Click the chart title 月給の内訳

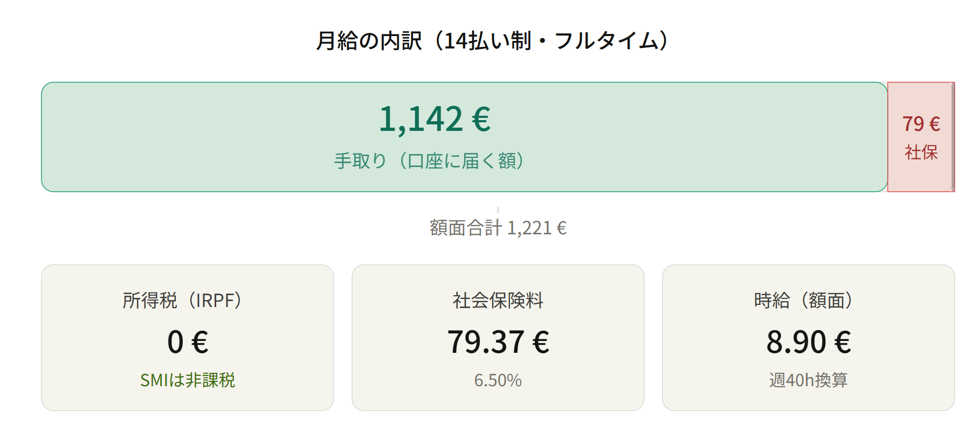click(369, 41)
